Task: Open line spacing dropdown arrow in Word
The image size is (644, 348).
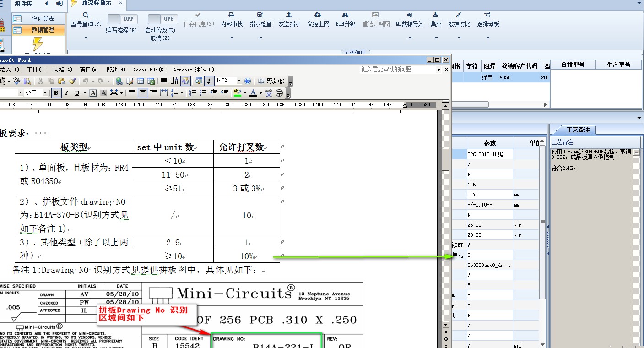Action: point(182,93)
